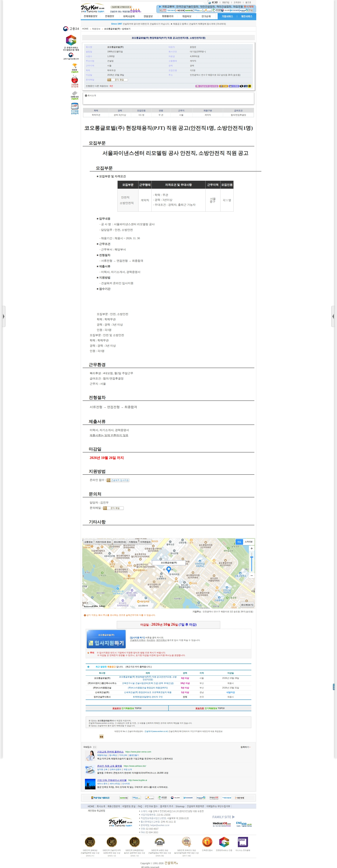Click the 인쇄 print icon button
This screenshot has width=337, height=868.
point(223,86)
